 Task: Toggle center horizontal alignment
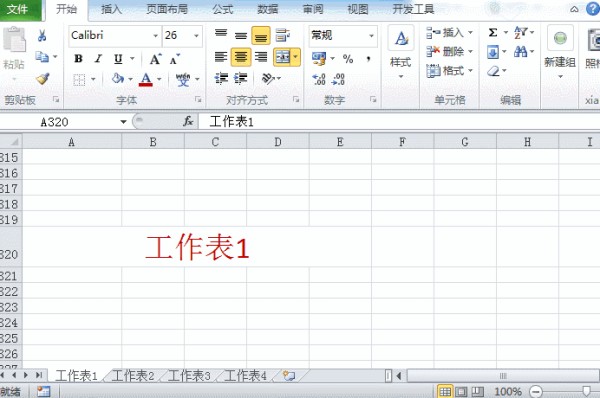(241, 57)
